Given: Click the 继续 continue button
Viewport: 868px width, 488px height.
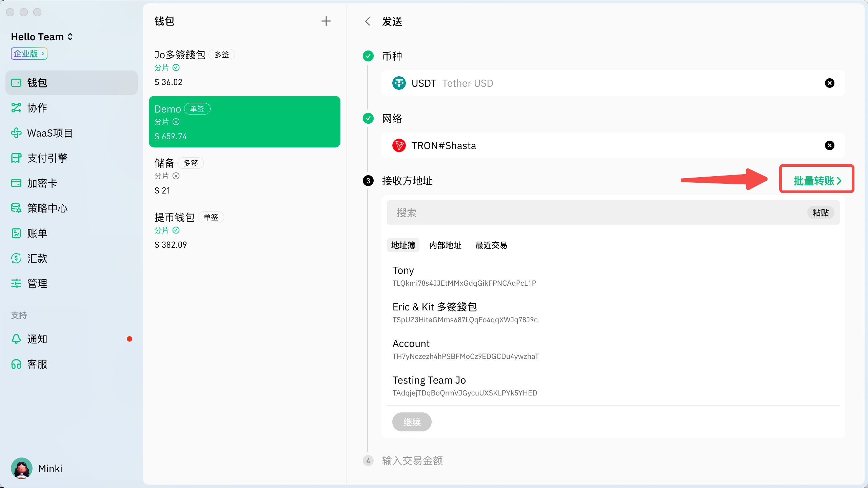Looking at the screenshot, I should tap(412, 422).
